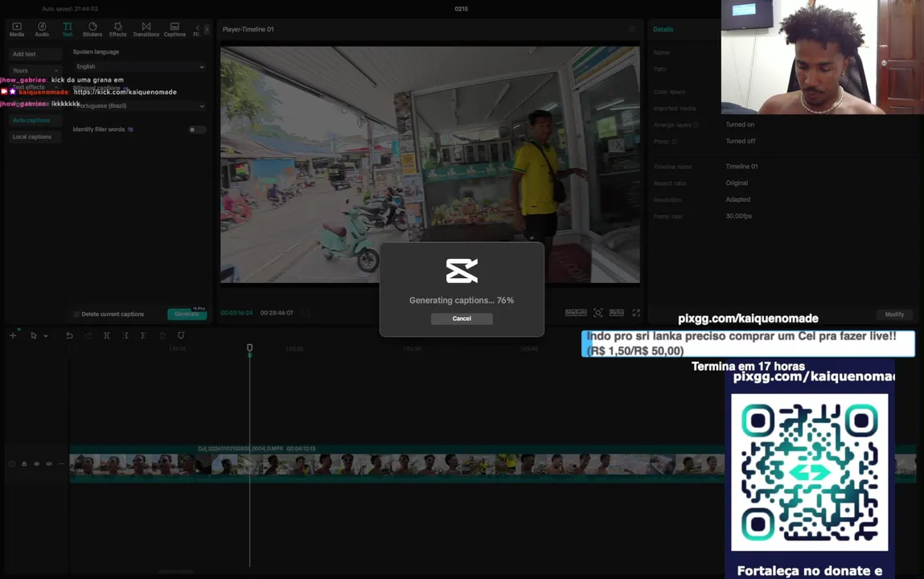924x579 pixels.
Task: Open the Ratio selector under player
Action: click(616, 313)
